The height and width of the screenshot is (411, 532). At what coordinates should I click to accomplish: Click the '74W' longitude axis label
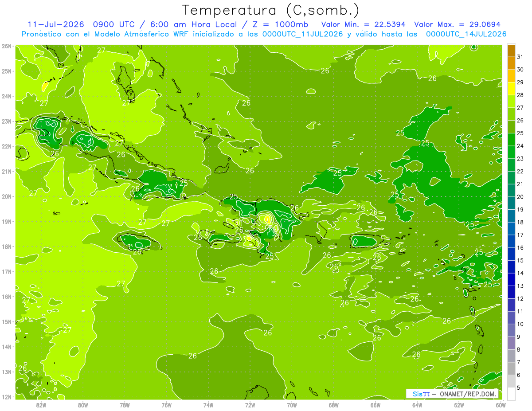208,405
